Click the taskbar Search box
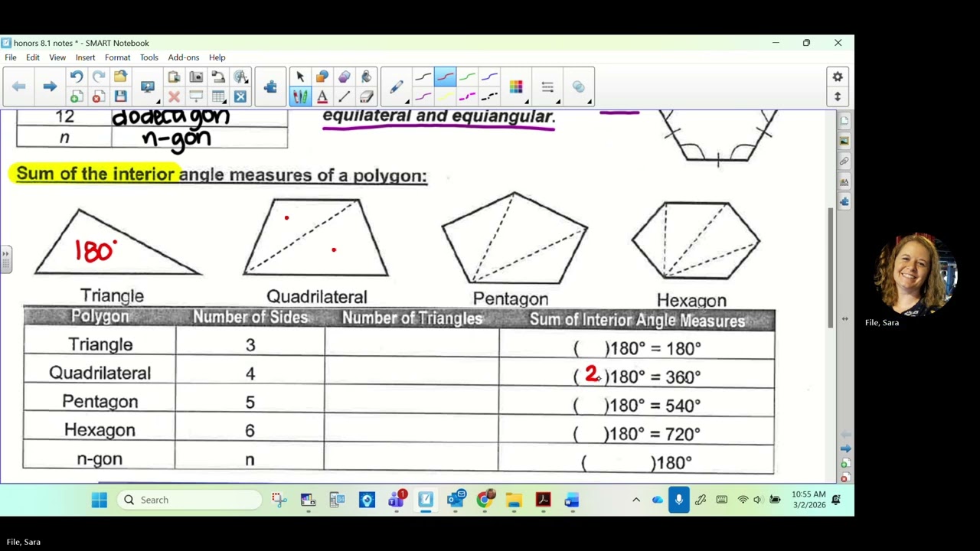 (190, 500)
